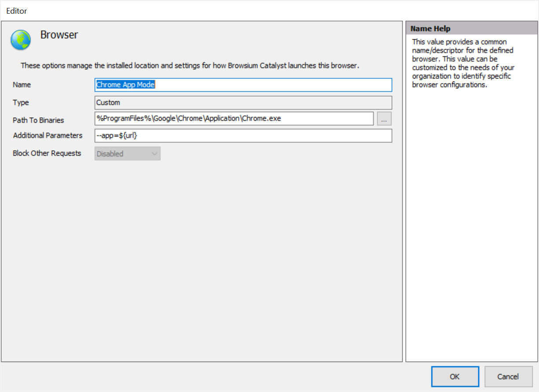Click the Browser globe icon
The height and width of the screenshot is (392, 539).
tap(21, 40)
